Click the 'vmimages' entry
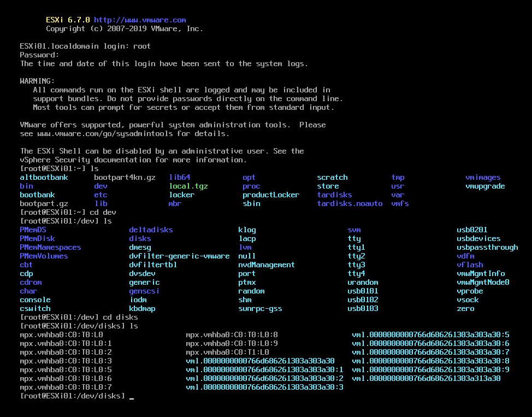Screen dimensions: 532x417 [x=483, y=177]
